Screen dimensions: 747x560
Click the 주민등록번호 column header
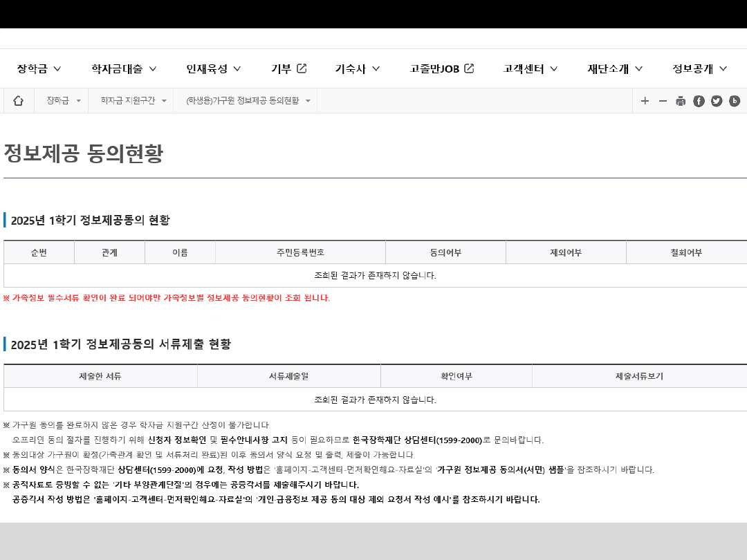point(300,252)
